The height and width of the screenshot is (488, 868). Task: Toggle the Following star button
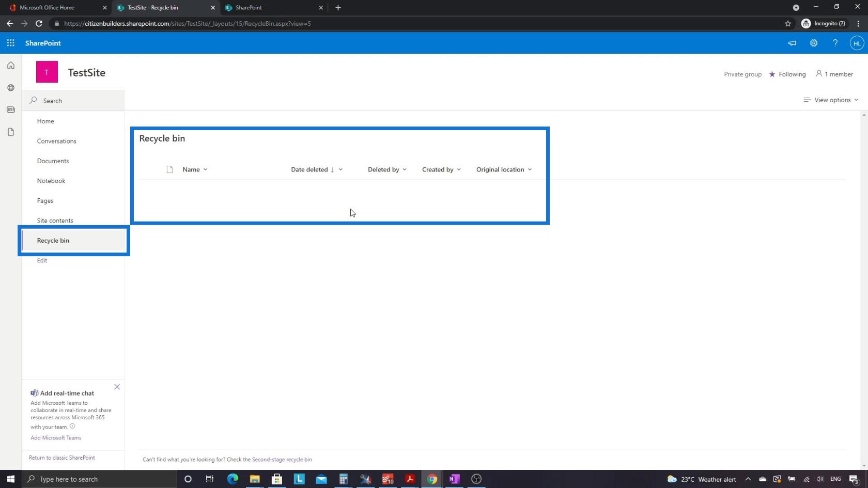tap(787, 74)
